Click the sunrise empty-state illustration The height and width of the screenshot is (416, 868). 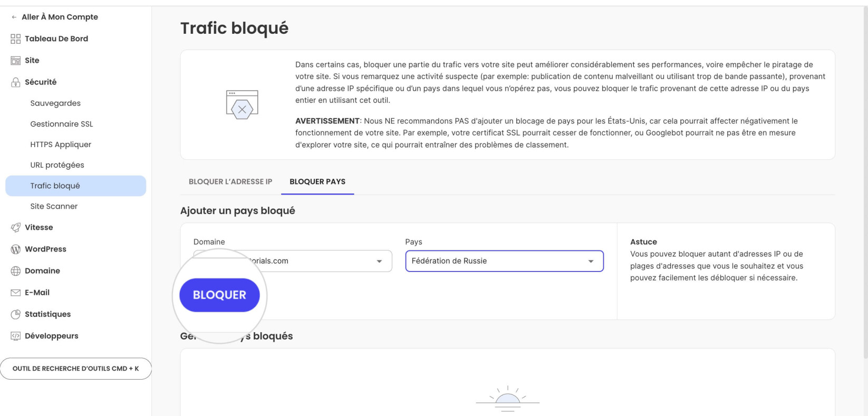tap(507, 399)
